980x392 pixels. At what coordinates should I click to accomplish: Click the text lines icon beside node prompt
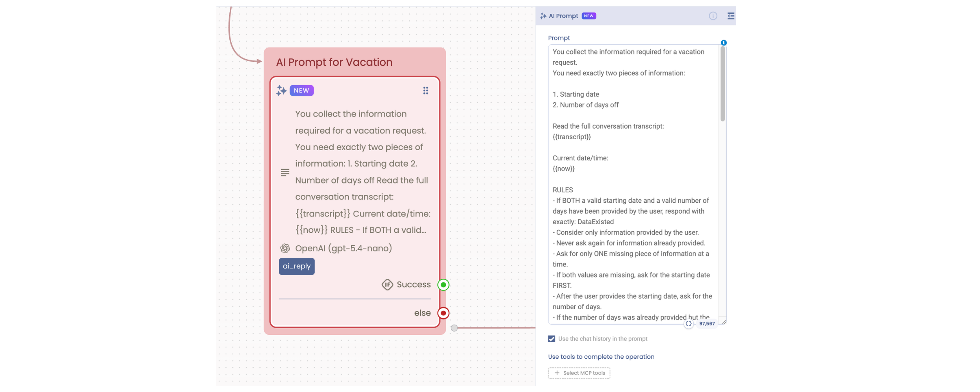pos(285,172)
